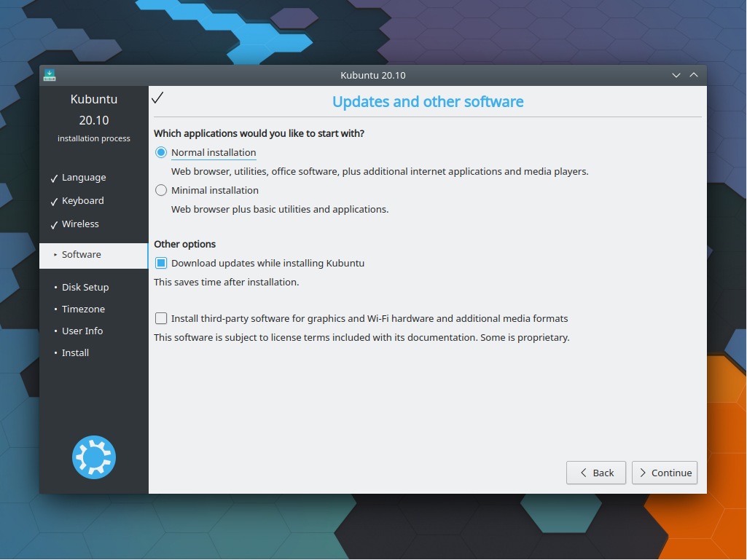
Task: Select the Wireless step in sidebar
Action: (80, 224)
